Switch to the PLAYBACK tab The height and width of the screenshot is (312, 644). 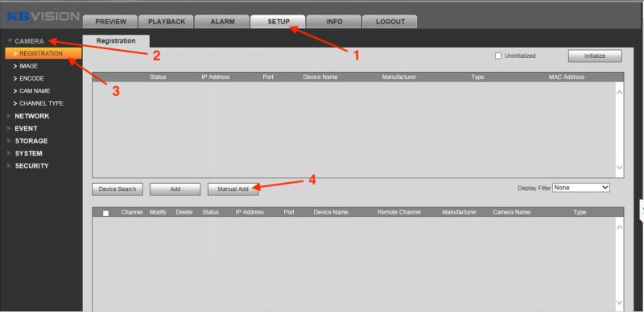pyautogui.click(x=167, y=22)
